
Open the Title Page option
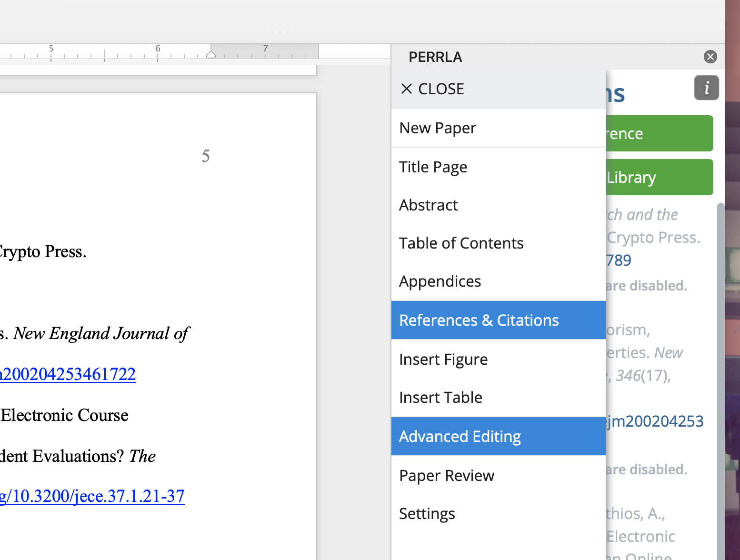coord(498,167)
